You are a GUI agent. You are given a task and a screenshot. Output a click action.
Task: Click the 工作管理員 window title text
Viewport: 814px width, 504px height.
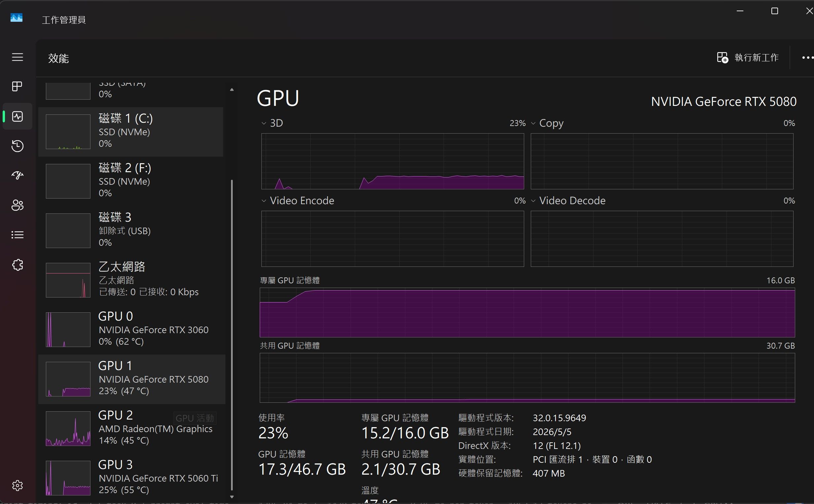[x=64, y=20]
